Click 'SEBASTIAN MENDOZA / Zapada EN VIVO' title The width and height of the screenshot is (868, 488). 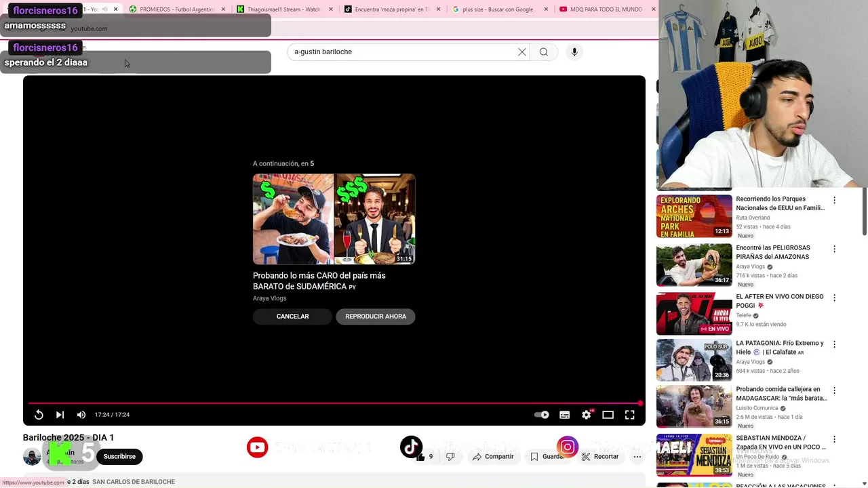click(x=781, y=443)
